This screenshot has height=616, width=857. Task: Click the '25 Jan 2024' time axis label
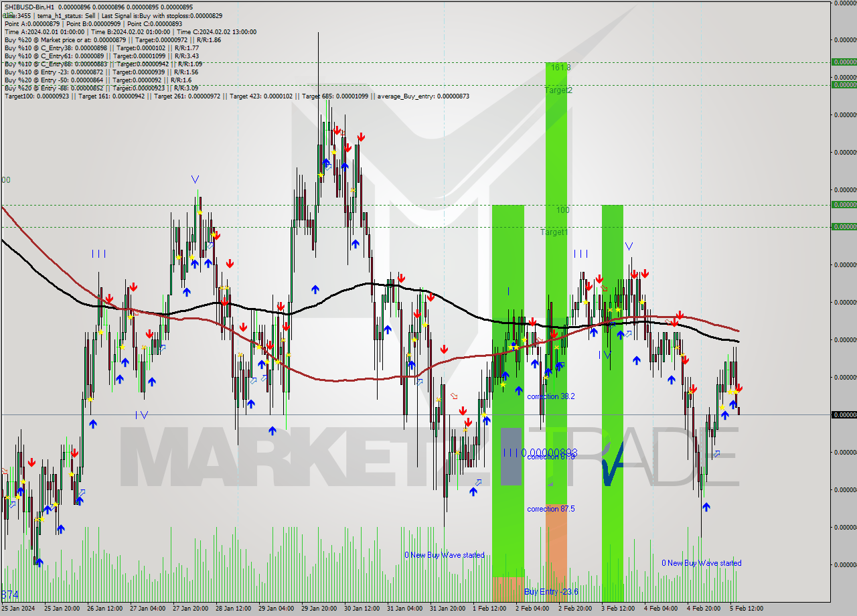point(18,609)
